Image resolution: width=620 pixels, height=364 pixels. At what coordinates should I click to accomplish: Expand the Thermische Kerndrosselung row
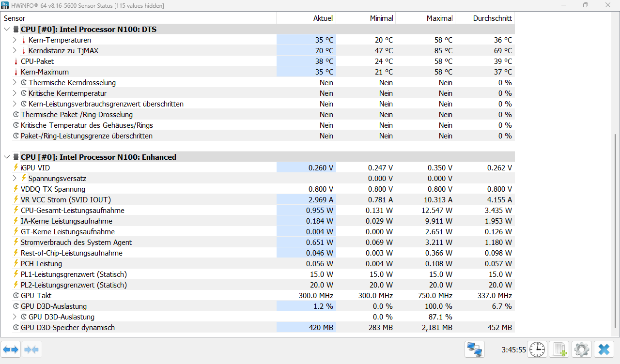point(15,83)
